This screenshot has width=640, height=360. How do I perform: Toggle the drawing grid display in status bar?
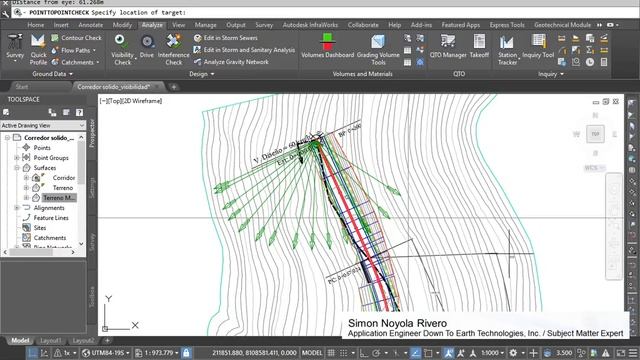point(331,353)
